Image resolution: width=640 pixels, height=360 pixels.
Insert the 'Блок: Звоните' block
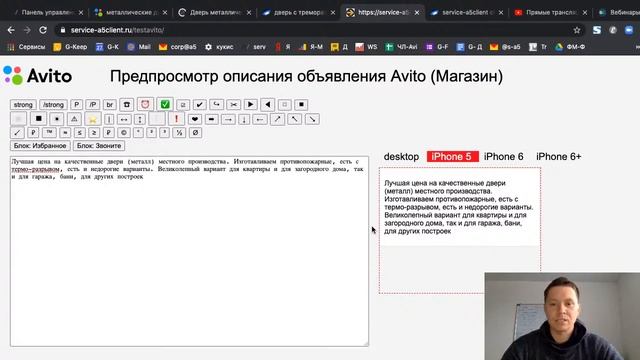[99, 146]
